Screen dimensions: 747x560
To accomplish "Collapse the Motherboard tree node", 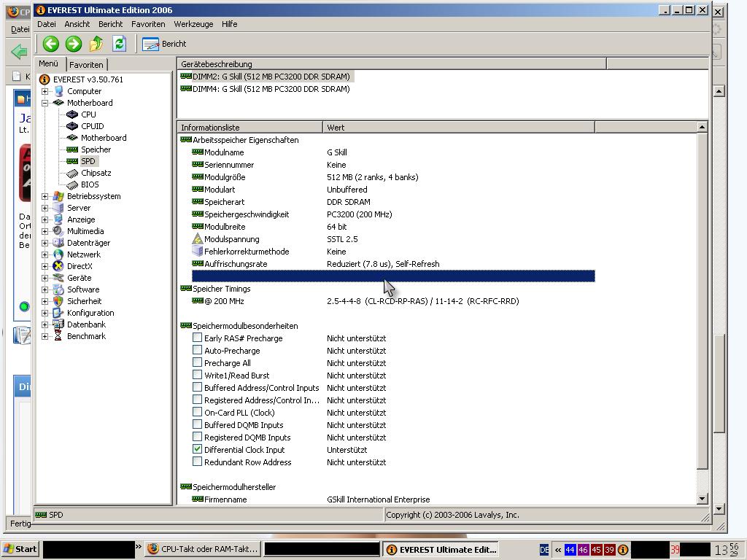I will point(44,103).
